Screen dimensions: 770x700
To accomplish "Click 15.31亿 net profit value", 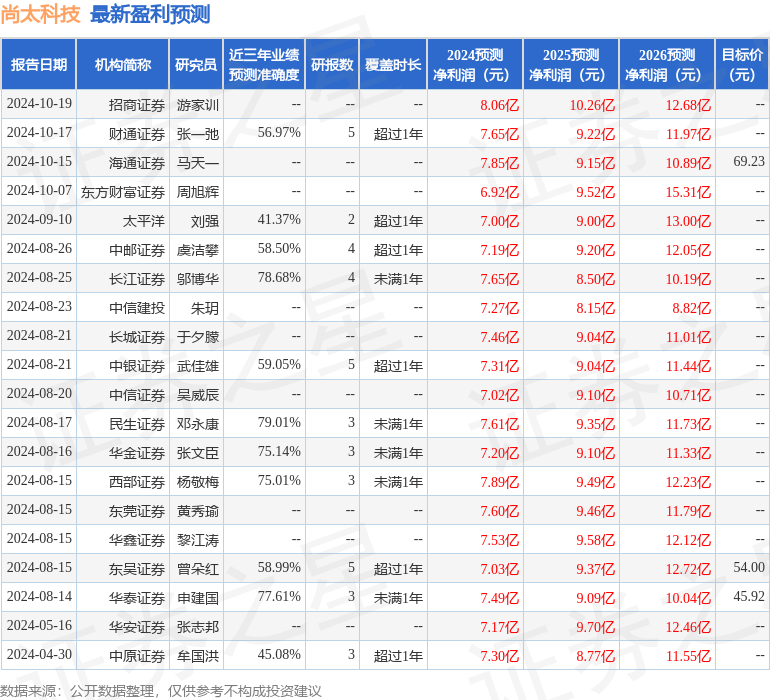I will 688,192.
